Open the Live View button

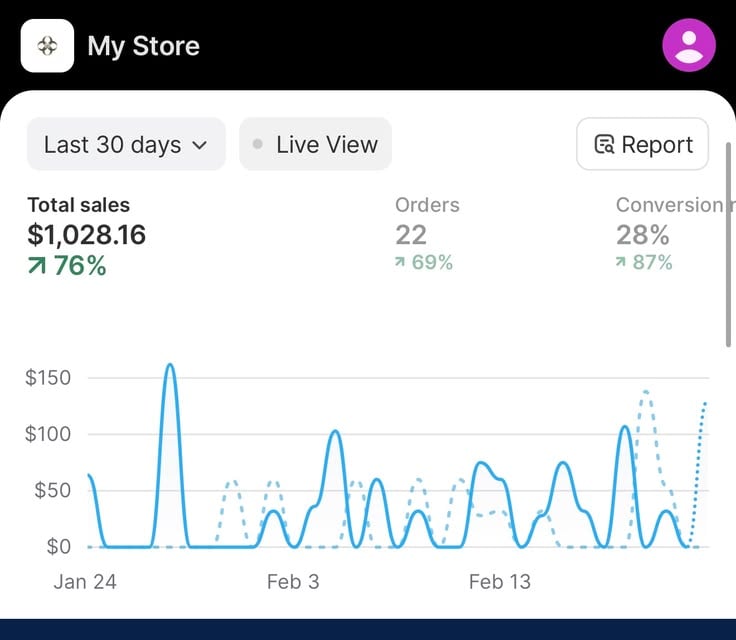[315, 144]
